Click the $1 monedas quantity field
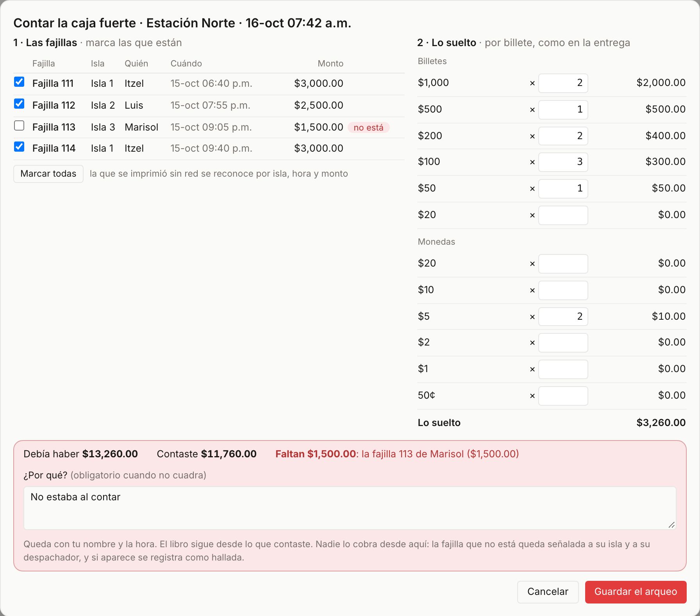This screenshot has height=616, width=700. click(x=563, y=369)
